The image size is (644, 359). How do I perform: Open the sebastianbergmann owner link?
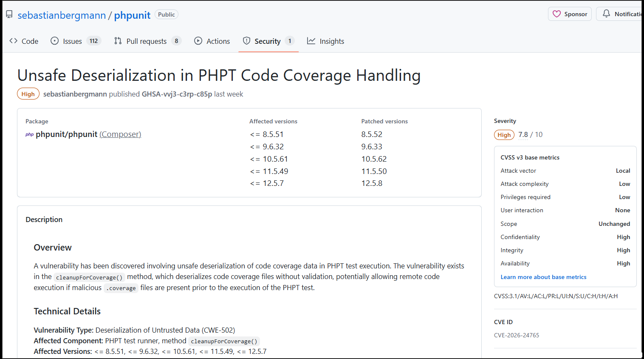pos(62,15)
